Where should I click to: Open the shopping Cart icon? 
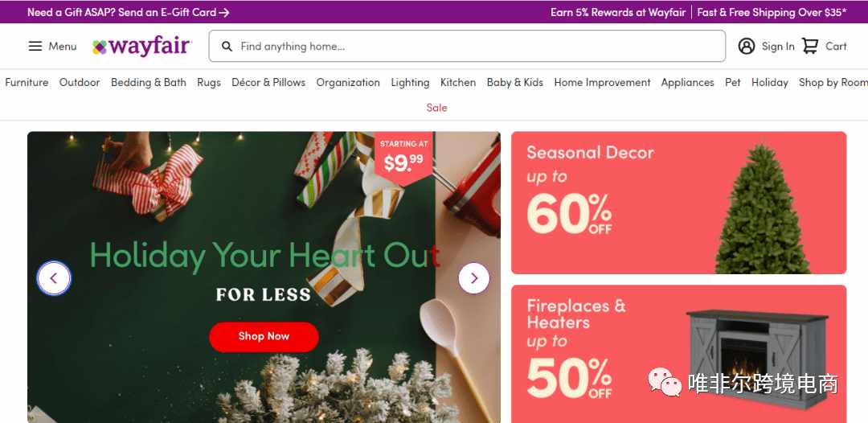tap(810, 46)
